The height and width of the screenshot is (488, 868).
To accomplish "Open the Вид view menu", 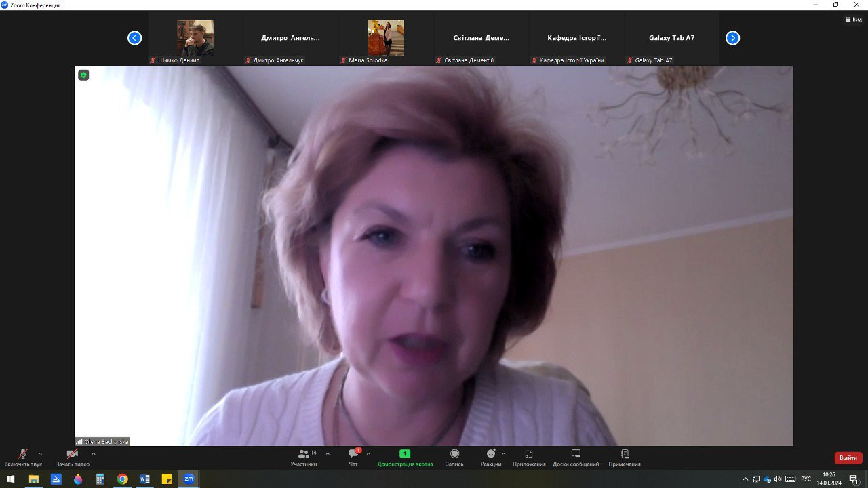I will point(852,20).
